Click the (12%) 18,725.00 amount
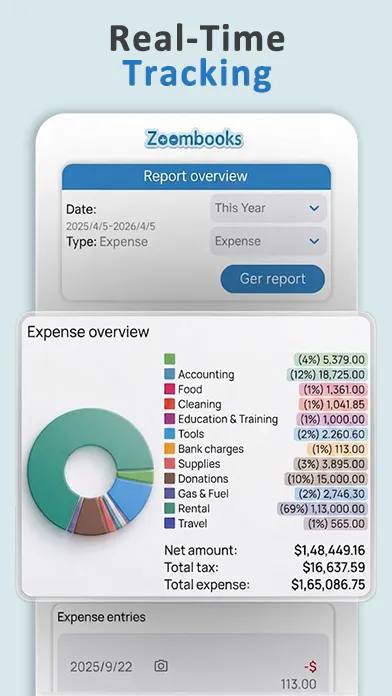Screen dimensions: 392x696 [327, 374]
